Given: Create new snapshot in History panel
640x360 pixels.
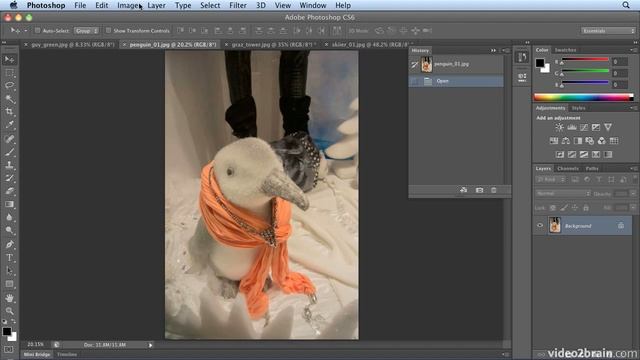Looking at the screenshot, I should tap(479, 190).
